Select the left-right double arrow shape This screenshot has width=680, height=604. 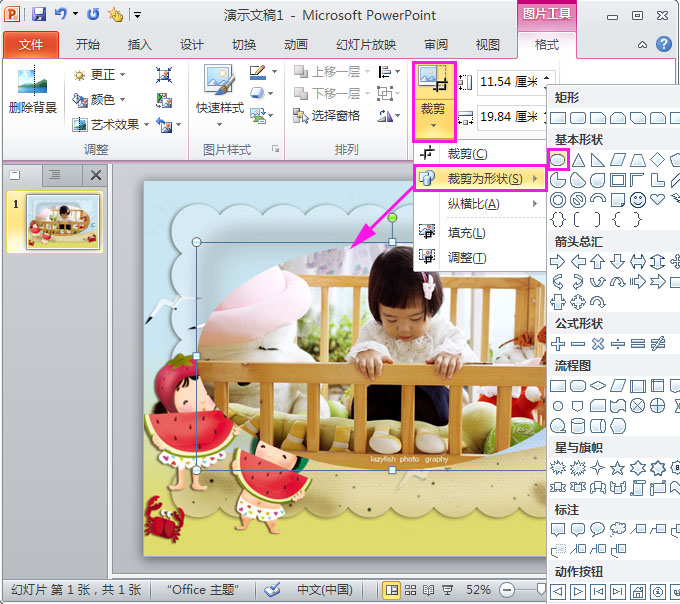coord(638,261)
